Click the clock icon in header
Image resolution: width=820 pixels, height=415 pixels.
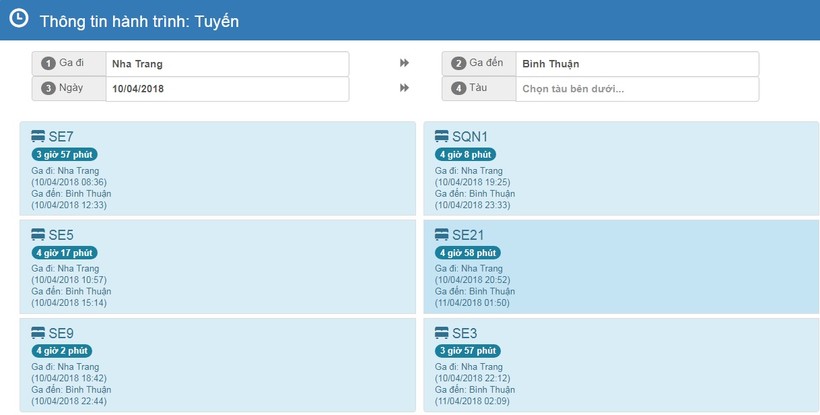click(x=18, y=18)
